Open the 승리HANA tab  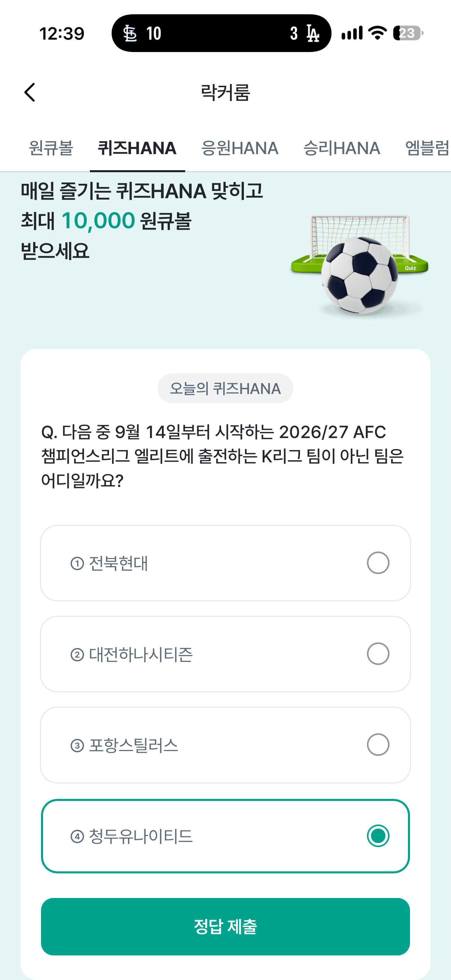pyautogui.click(x=342, y=148)
